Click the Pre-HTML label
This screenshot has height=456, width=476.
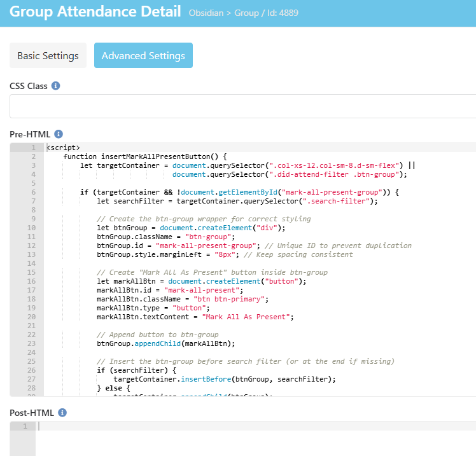[x=30, y=134]
